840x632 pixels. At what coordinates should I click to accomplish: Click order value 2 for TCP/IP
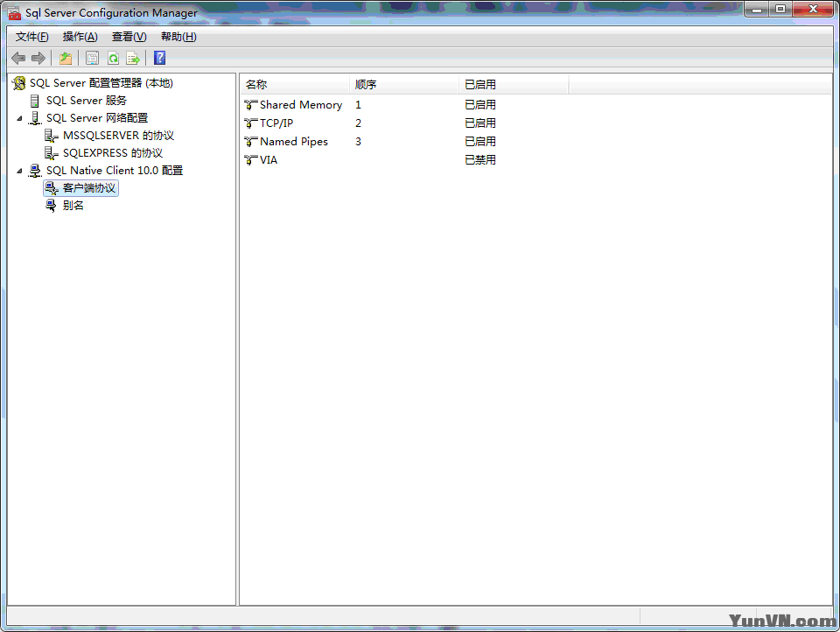[359, 123]
